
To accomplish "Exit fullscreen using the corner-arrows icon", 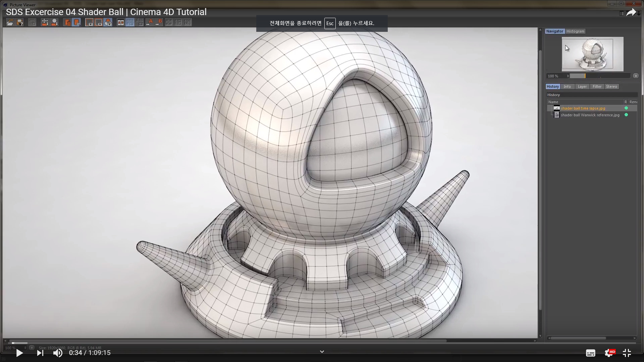I will 627,353.
